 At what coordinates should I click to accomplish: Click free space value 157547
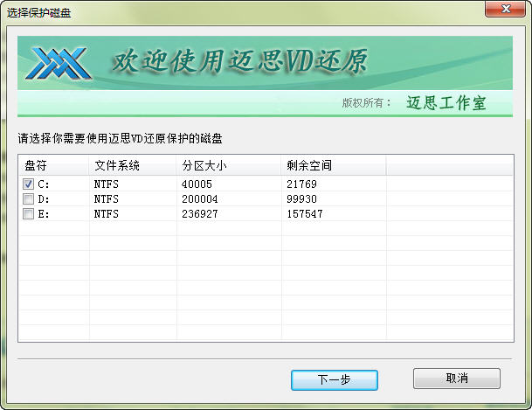coord(304,214)
